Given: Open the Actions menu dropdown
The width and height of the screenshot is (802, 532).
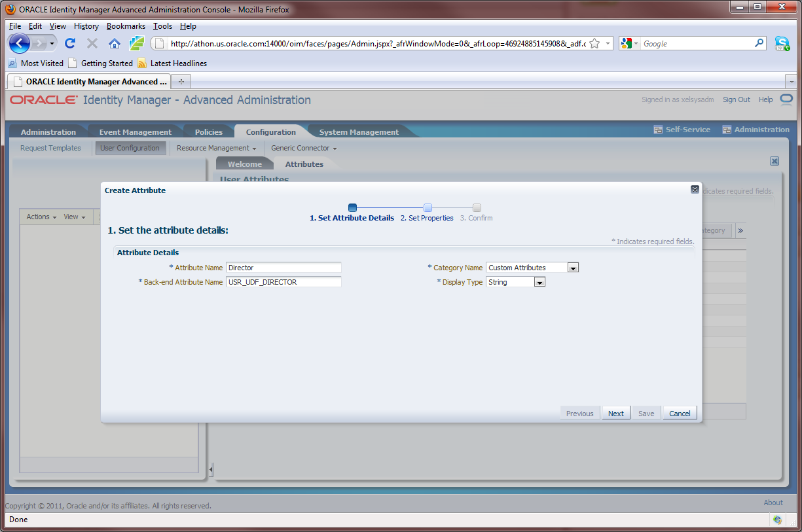Looking at the screenshot, I should (x=41, y=217).
